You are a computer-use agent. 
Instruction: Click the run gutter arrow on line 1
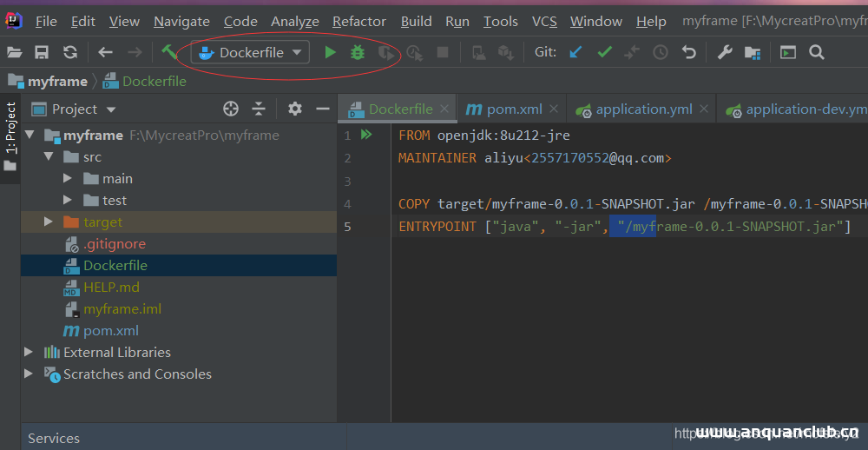click(x=366, y=135)
